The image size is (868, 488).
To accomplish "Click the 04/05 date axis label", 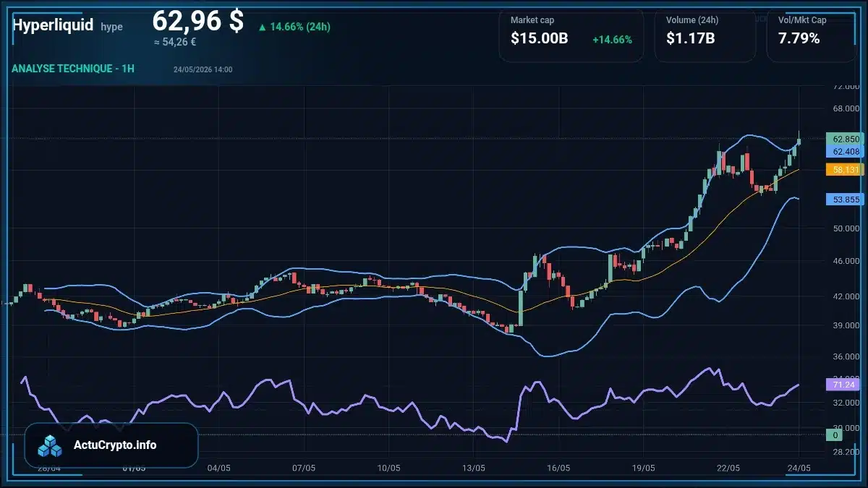I will [x=218, y=468].
